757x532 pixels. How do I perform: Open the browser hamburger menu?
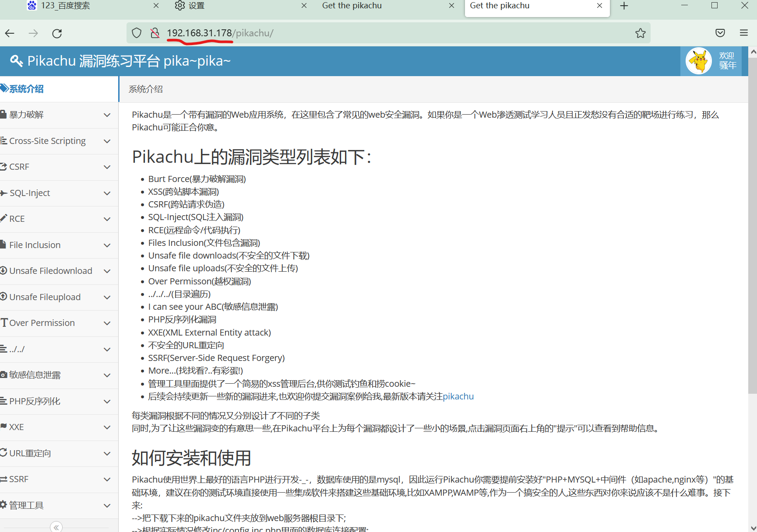pyautogui.click(x=744, y=33)
